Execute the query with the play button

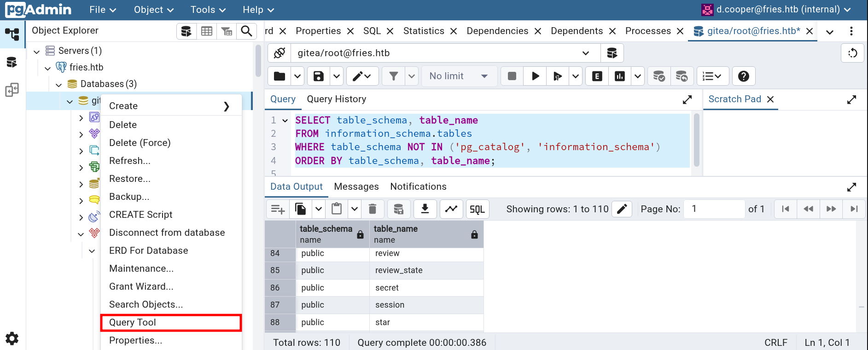tap(536, 76)
